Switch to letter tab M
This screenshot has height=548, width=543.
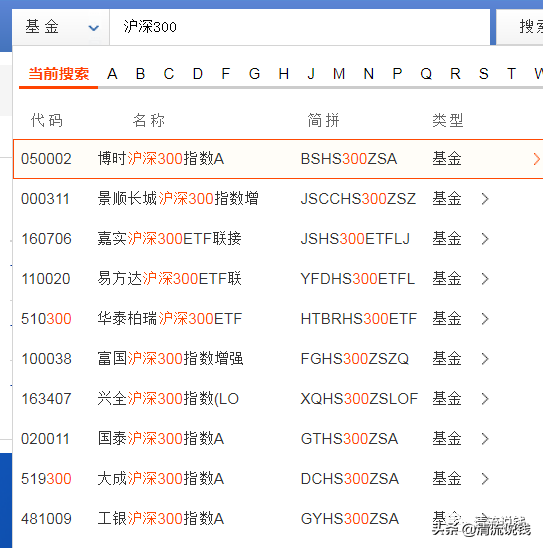click(339, 74)
